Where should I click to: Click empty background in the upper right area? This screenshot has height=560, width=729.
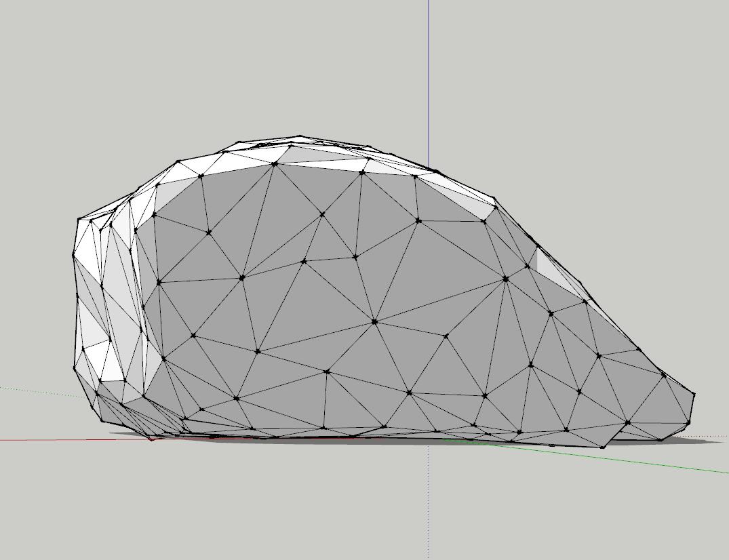point(610,81)
